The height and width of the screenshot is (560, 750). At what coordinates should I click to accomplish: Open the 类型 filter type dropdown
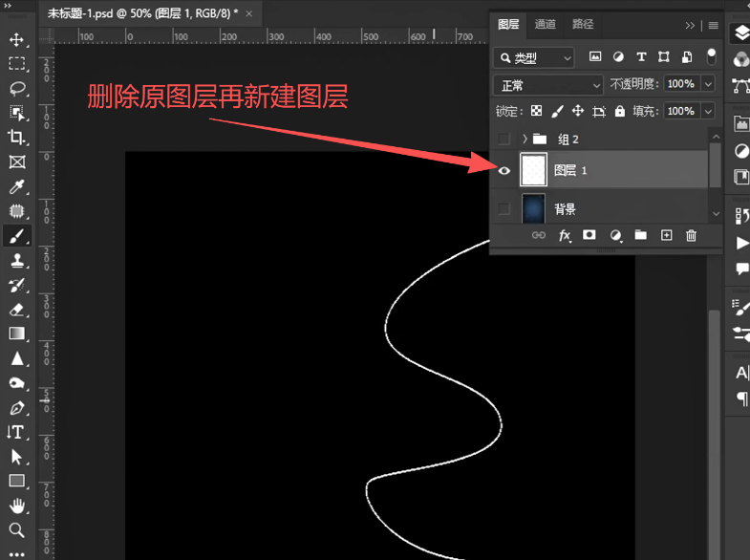tap(533, 58)
